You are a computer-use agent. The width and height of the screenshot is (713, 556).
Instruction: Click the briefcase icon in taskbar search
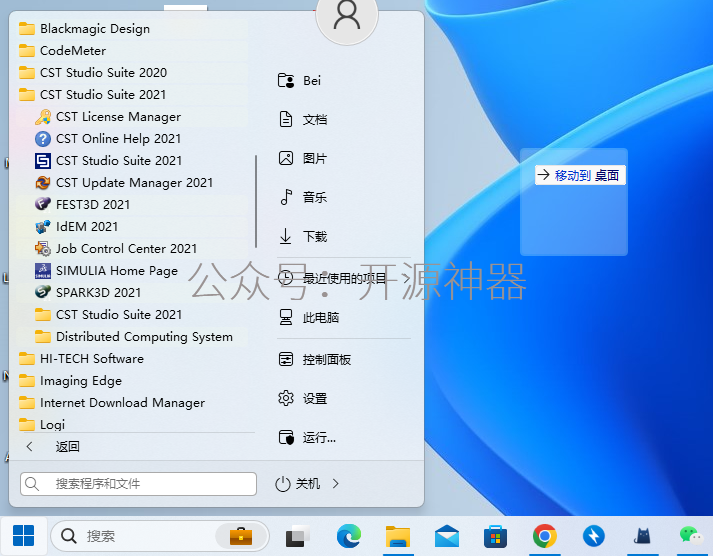coord(241,536)
